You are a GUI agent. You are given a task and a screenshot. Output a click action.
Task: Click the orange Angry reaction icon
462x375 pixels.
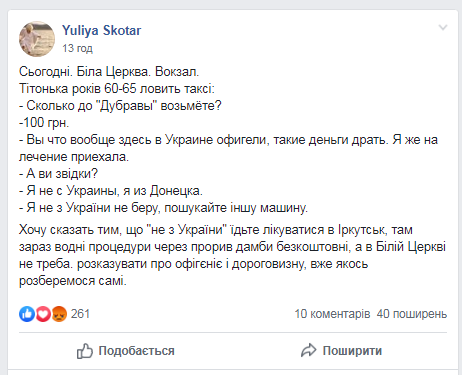(x=59, y=314)
